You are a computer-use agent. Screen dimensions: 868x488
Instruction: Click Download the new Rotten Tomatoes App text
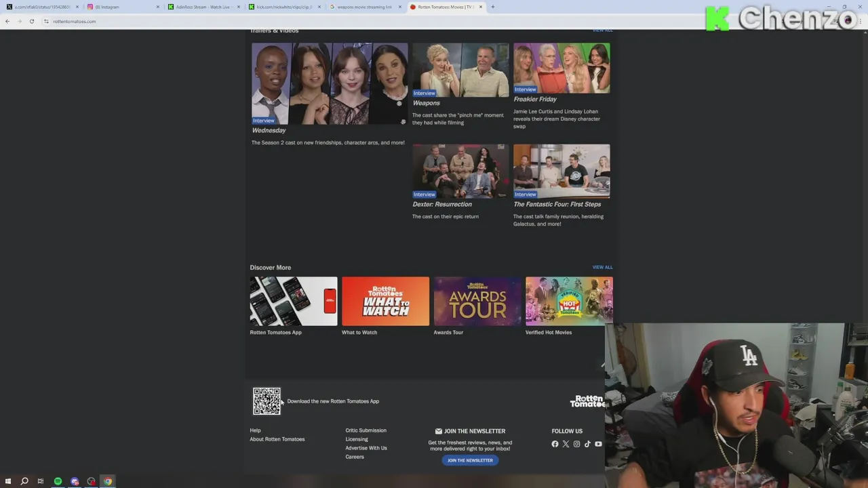pos(333,401)
